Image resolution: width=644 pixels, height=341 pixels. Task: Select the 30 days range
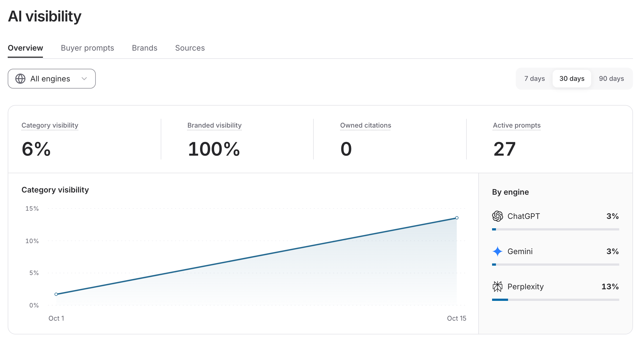point(572,79)
